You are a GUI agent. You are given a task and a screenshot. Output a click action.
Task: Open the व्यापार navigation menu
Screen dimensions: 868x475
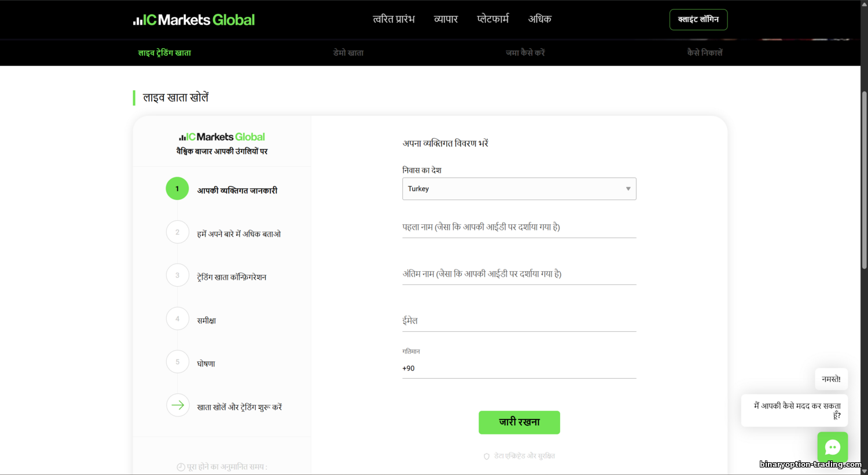coord(446,19)
